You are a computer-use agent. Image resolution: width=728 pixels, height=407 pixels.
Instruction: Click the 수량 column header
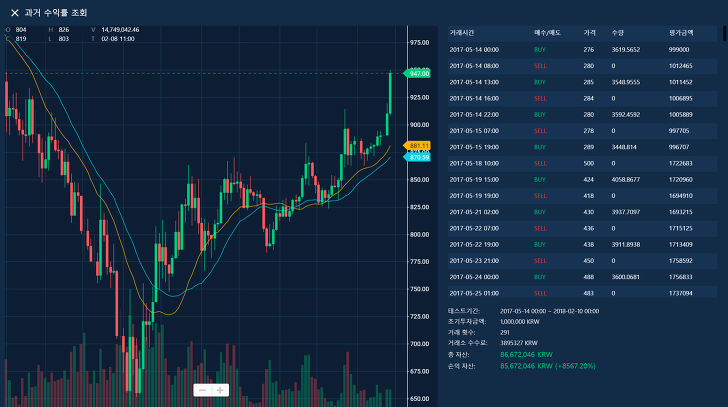pyautogui.click(x=617, y=33)
